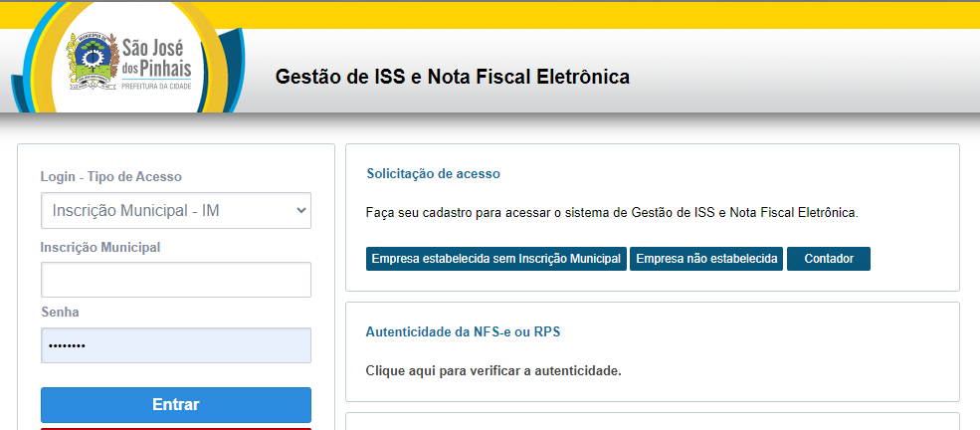
Task: Click the red button below Entrar
Action: pyautogui.click(x=176, y=429)
